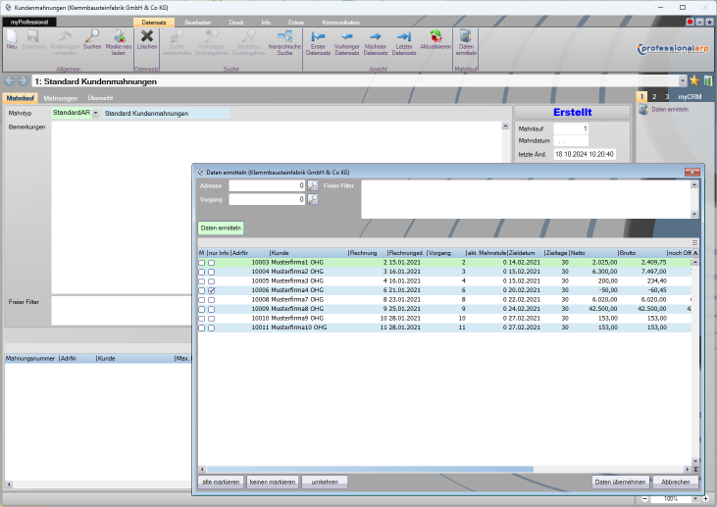Switch to the Übersicht tab
The width and height of the screenshot is (717, 507).
[100, 98]
